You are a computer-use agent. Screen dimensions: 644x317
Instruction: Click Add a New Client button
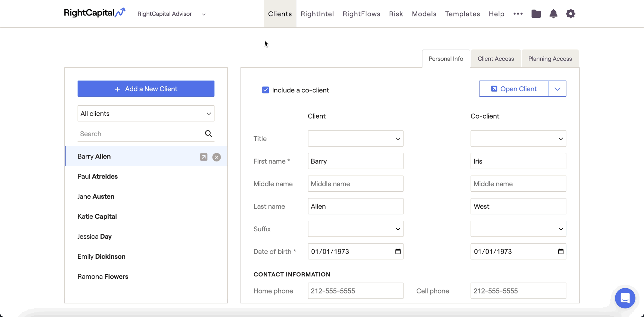pos(146,89)
